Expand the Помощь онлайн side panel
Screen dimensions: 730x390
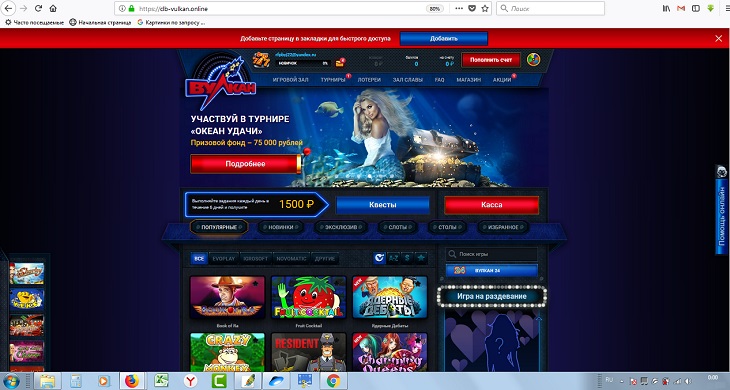coord(722,210)
